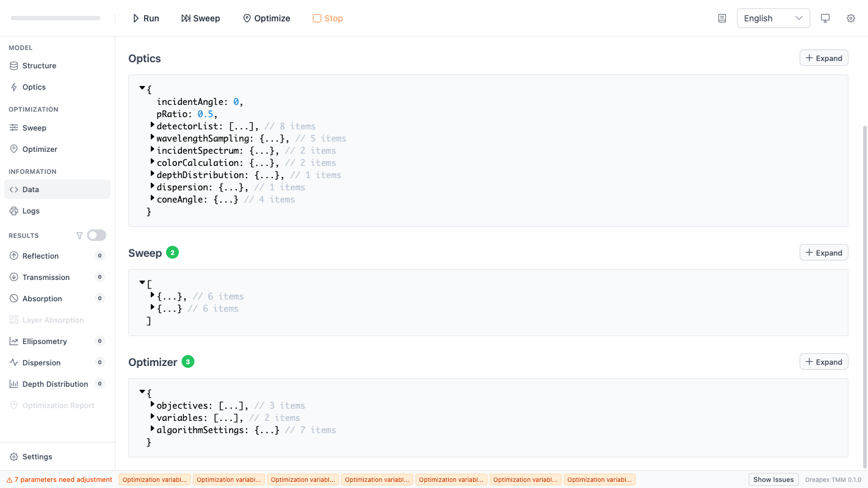Toggle the Stop control in the toolbar
This screenshot has width=868, height=488.
tap(327, 18)
